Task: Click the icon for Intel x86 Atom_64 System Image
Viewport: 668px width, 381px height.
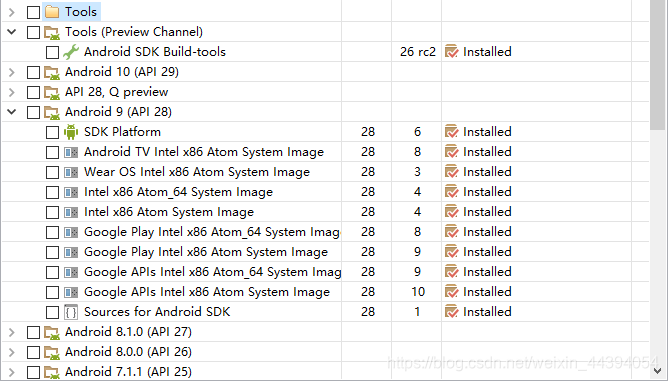Action: coord(71,192)
